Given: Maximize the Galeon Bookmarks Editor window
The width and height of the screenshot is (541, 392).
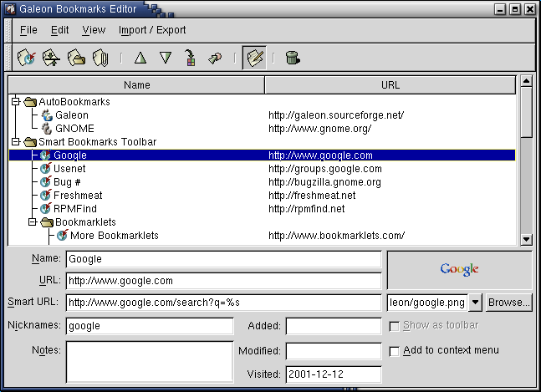Looking at the screenshot, I should (515, 9).
